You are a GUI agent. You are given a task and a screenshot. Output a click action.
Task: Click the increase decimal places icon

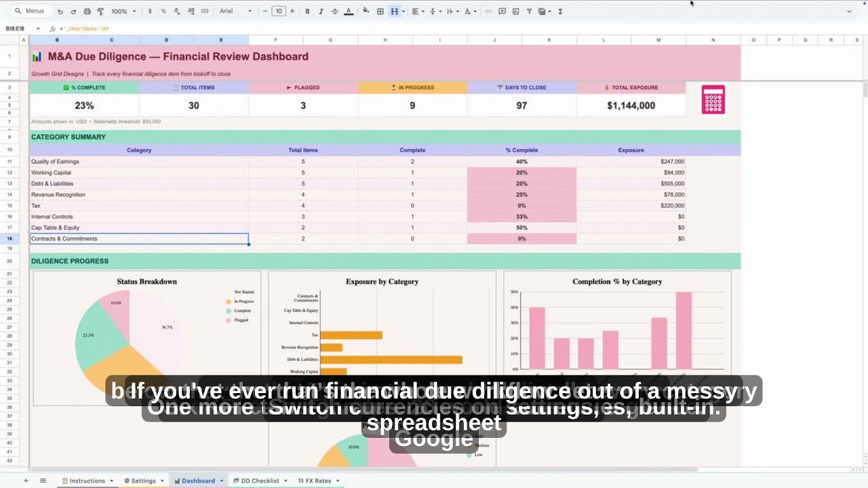point(190,12)
